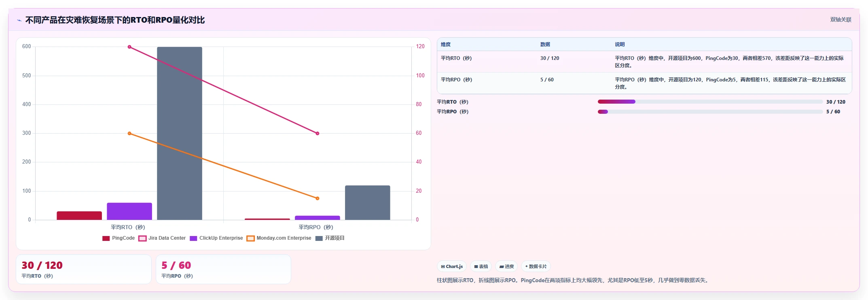Toggle the Monday.com Enterprise legend item
The width and height of the screenshot is (868, 300).
[x=279, y=238]
